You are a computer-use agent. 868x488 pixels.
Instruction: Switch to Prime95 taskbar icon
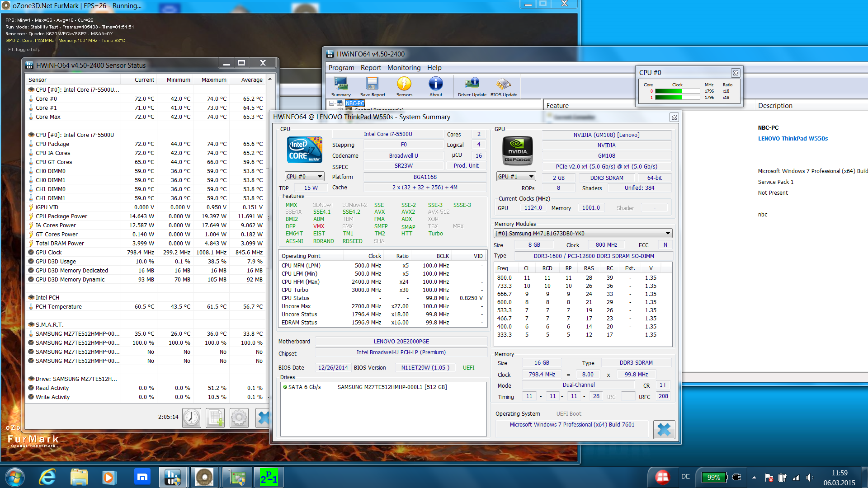click(269, 478)
